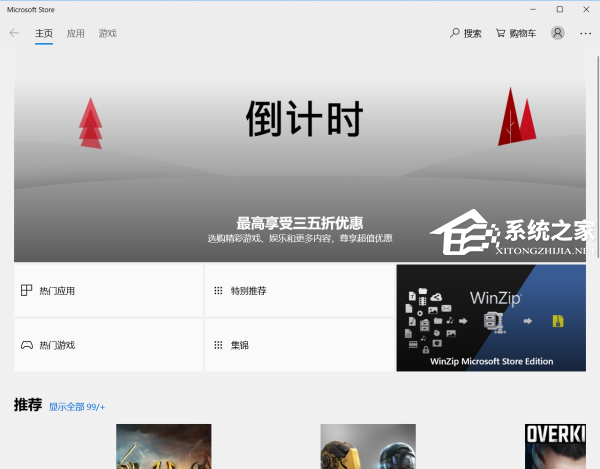
Task: Open the 主页 tab
Action: (44, 34)
